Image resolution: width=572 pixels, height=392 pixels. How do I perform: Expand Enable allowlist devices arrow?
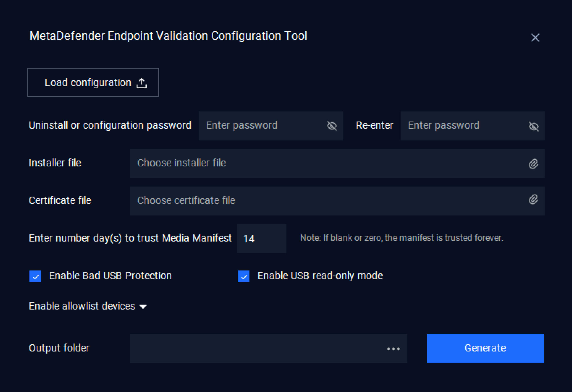(x=143, y=307)
